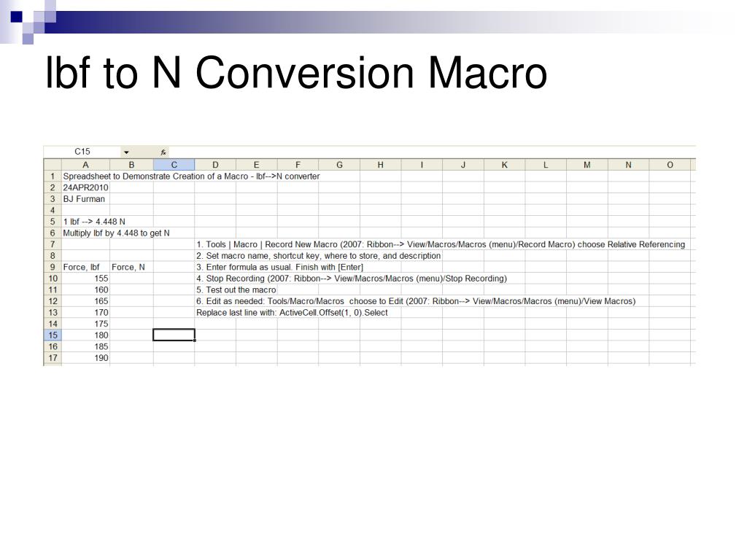Select row 1 header
Viewport: 747px width, 560px height.
click(53, 176)
